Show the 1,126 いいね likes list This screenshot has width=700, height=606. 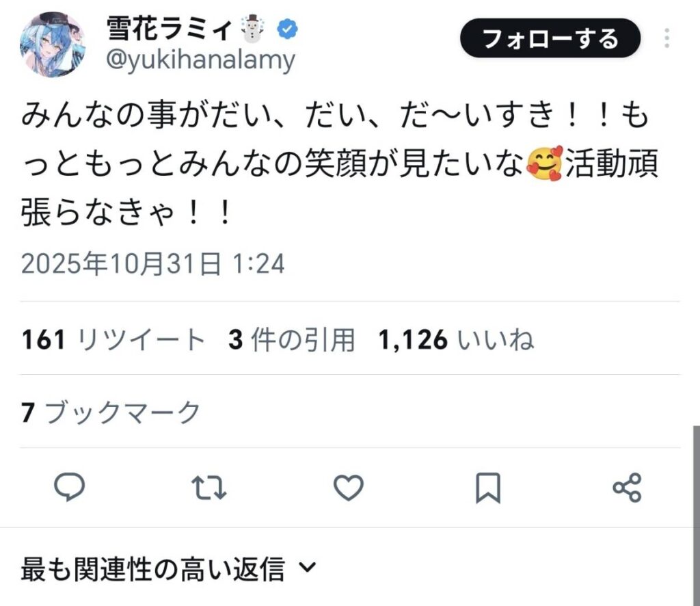[x=456, y=339]
